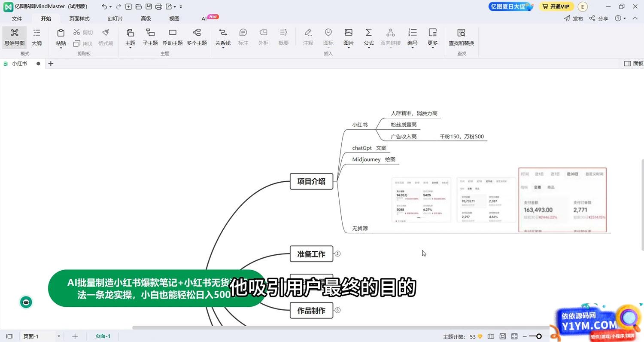Open the chatbot assistant floating icon
The height and width of the screenshot is (342, 644).
[x=26, y=302]
